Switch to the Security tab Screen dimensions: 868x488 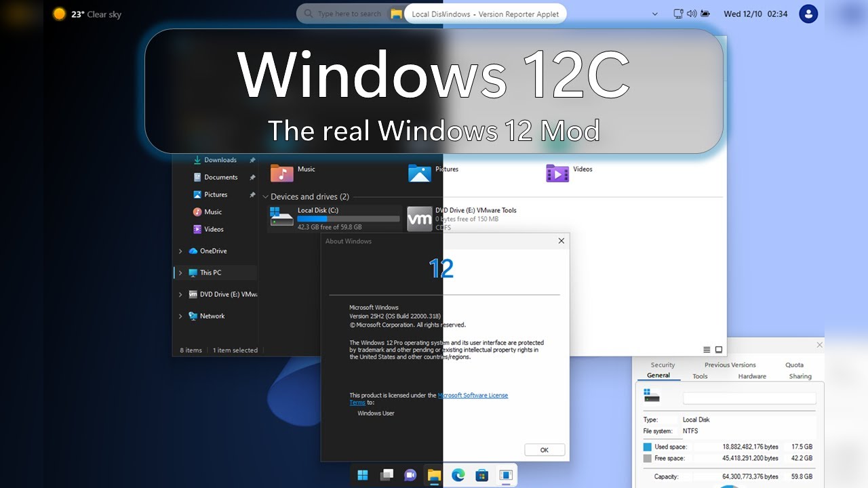point(663,365)
